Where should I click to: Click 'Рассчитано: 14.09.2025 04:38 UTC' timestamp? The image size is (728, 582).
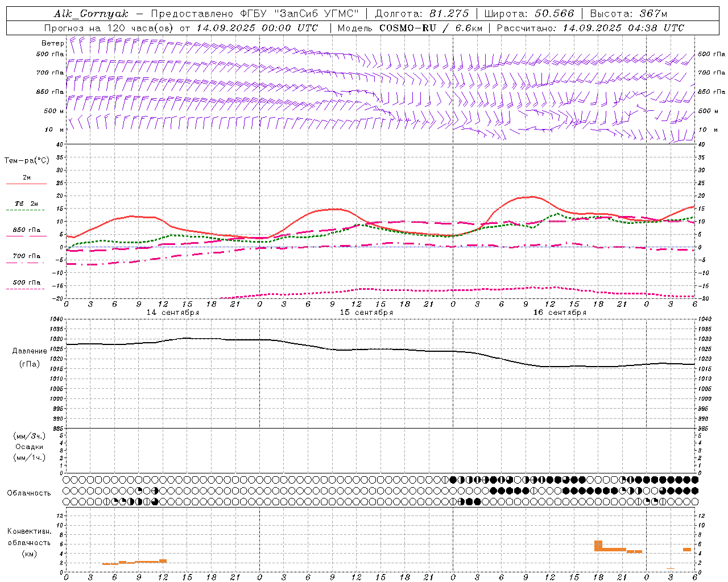click(x=590, y=28)
